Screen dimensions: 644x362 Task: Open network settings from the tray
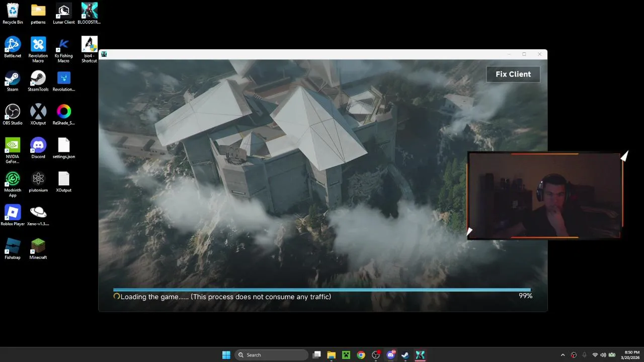pos(595,355)
